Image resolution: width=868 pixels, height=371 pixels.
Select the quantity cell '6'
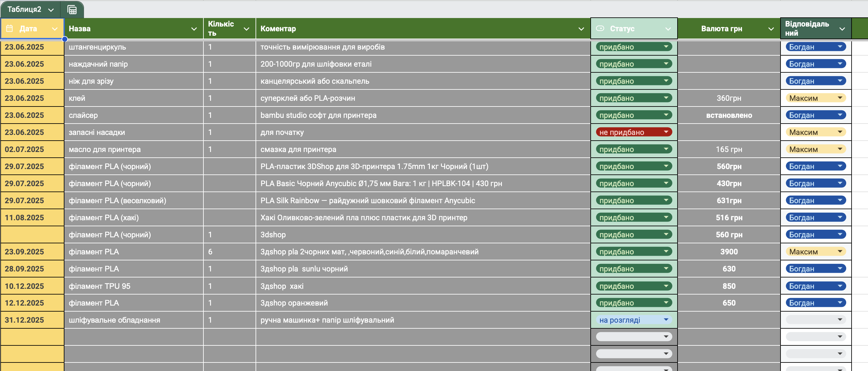[229, 252]
